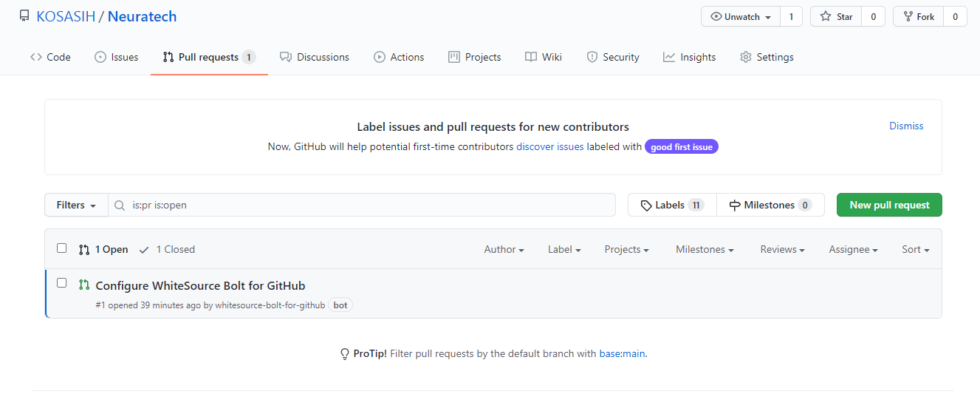Click the New pull request button
The width and height of the screenshot is (980, 394).
click(x=888, y=205)
